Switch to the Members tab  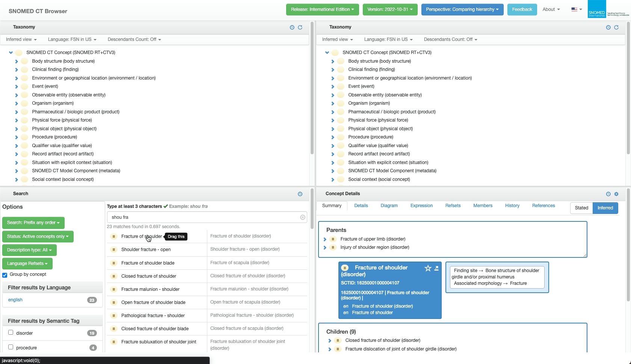[483, 206]
